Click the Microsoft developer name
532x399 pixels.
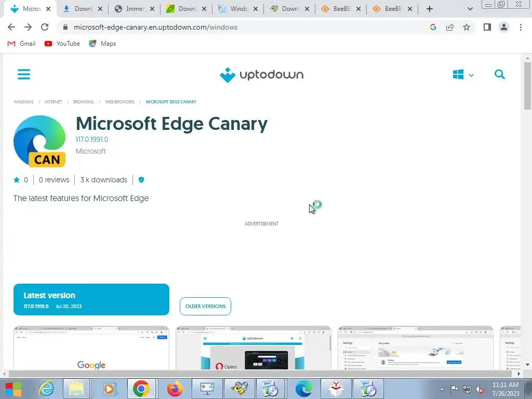[90, 151]
